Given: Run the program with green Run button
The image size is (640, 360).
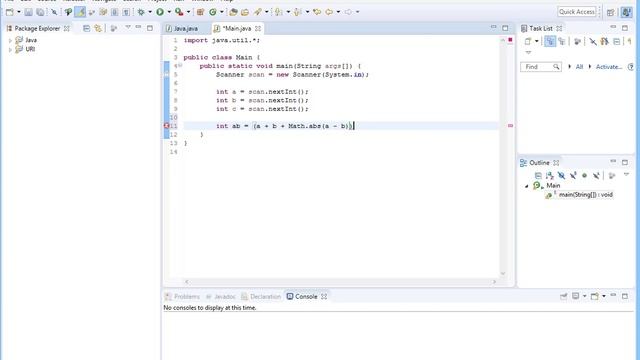Looking at the screenshot, I should point(160,12).
